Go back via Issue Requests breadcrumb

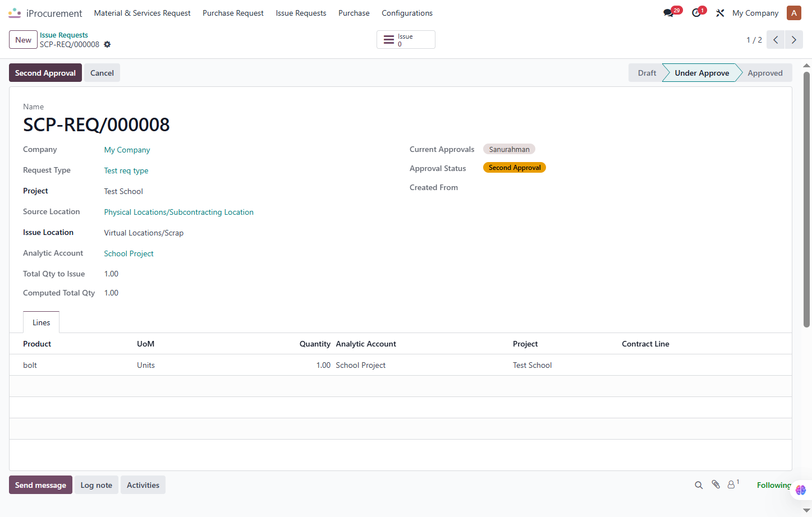click(x=64, y=35)
